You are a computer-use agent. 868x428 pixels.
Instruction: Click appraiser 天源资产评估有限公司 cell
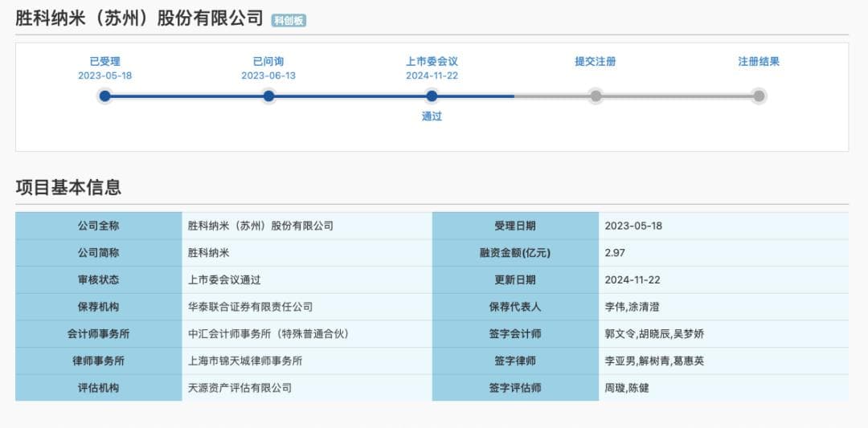240,388
